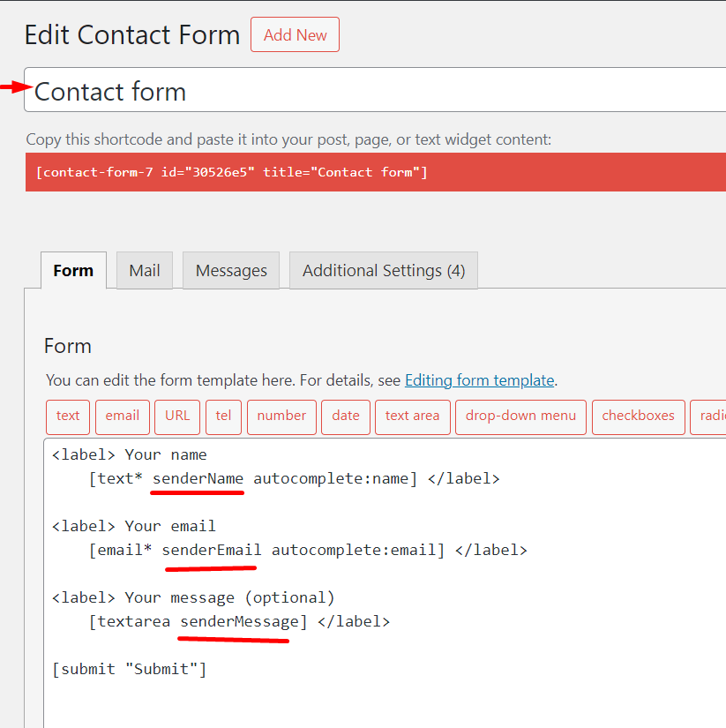Open the Additional Settings (4) tab
Screen dimensions: 726x728
pos(383,271)
